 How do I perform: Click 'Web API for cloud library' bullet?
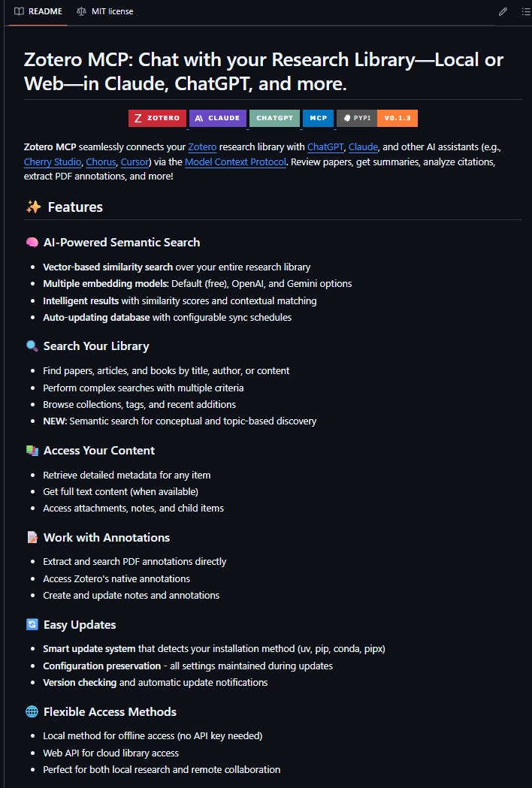pos(110,753)
